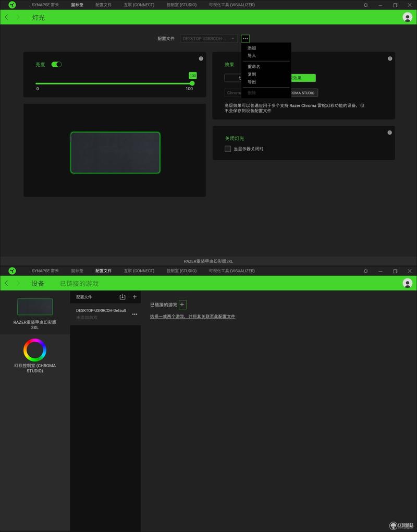Open 可视化工具 (VISUALIZER) tab in 设备 window
This screenshot has height=532, width=417.
231,271
